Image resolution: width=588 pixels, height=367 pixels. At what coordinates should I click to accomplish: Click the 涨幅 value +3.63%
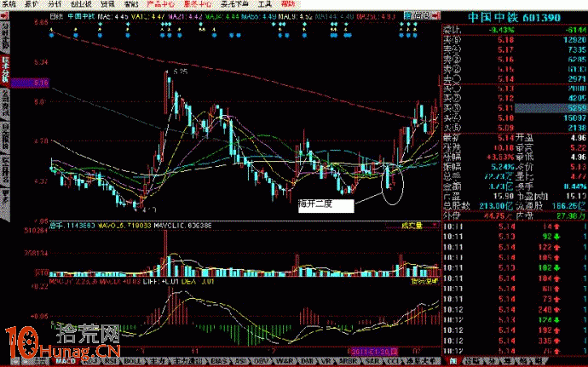[x=500, y=157]
